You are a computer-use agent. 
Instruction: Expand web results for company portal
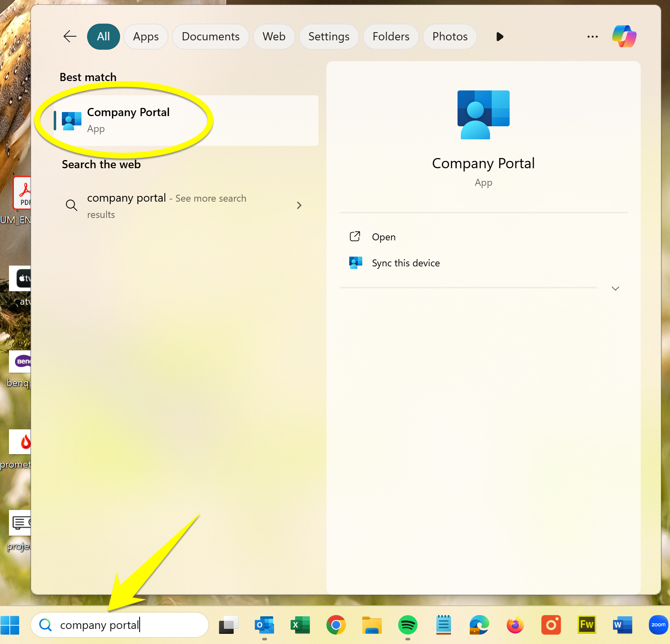tap(299, 205)
